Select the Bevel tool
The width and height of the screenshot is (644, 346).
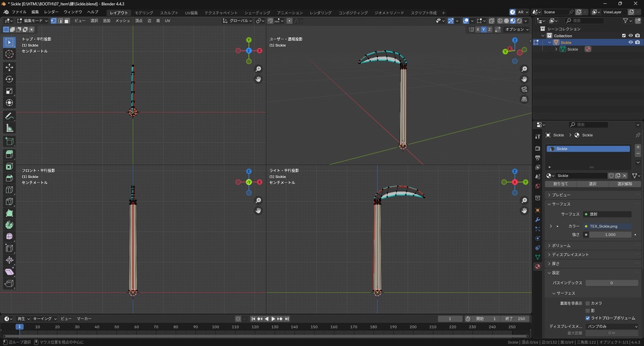(9, 178)
